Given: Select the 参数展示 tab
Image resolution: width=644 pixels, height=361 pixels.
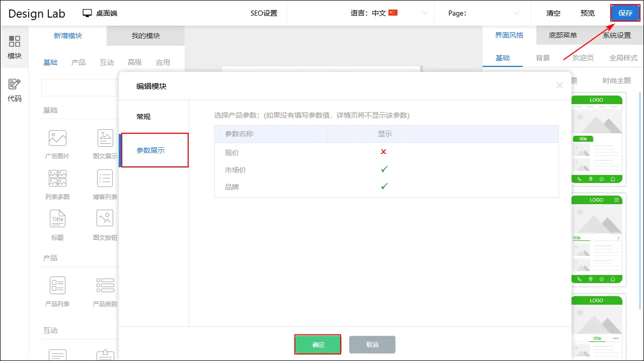Looking at the screenshot, I should [151, 150].
